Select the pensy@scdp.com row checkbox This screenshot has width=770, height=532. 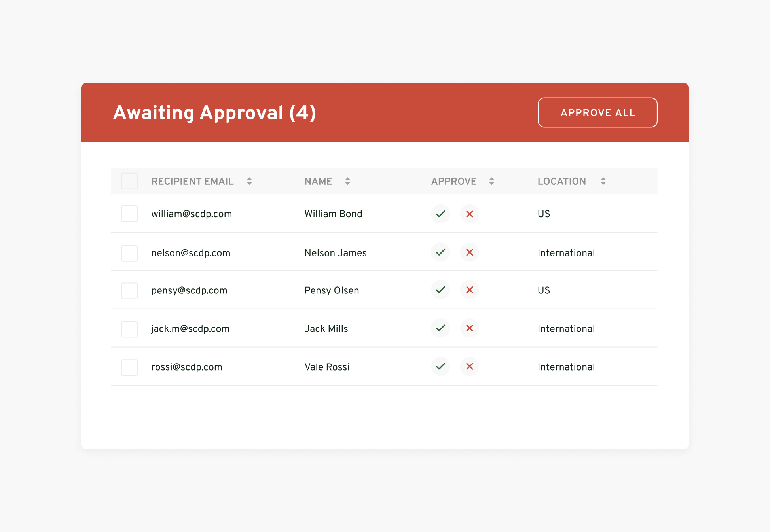[x=129, y=291]
